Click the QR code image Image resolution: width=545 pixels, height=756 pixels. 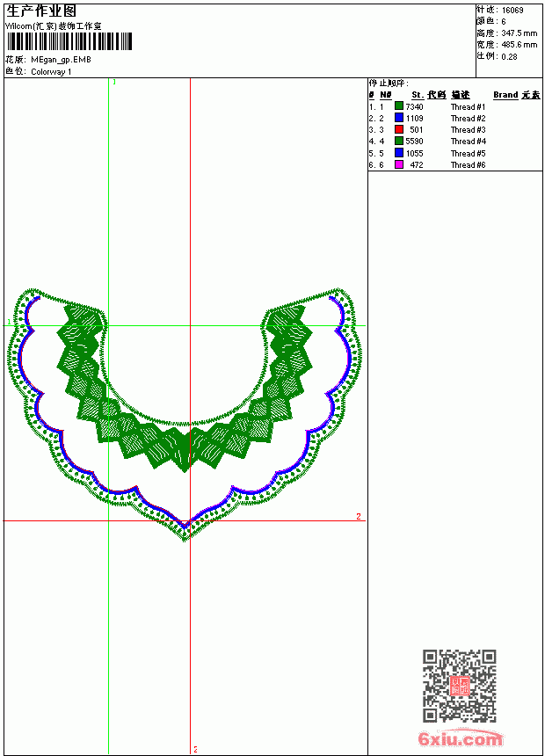click(460, 686)
